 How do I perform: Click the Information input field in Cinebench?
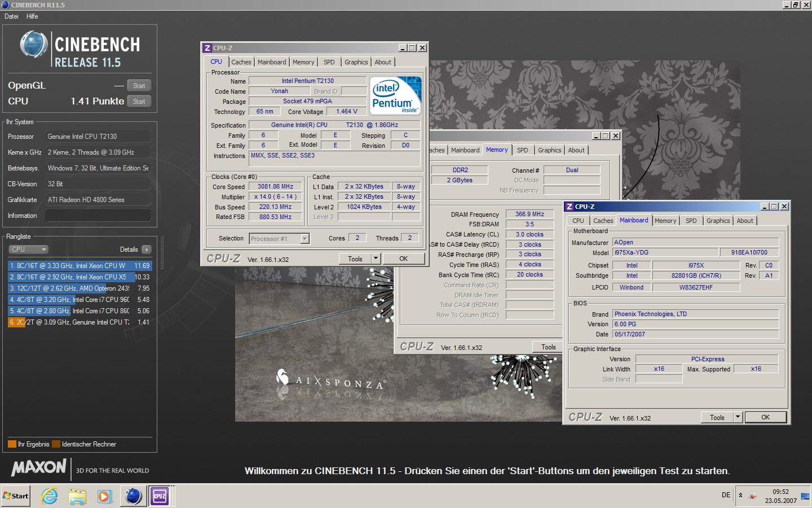pyautogui.click(x=98, y=216)
